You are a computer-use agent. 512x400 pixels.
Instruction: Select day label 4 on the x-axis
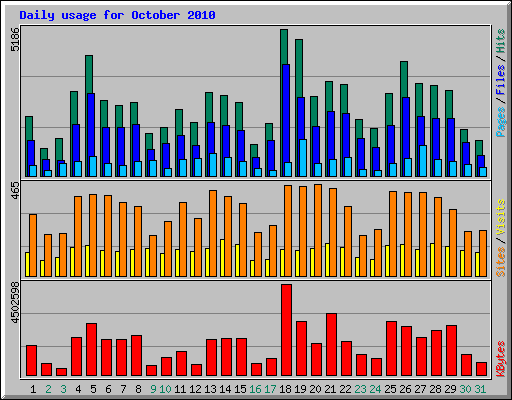pos(78,389)
